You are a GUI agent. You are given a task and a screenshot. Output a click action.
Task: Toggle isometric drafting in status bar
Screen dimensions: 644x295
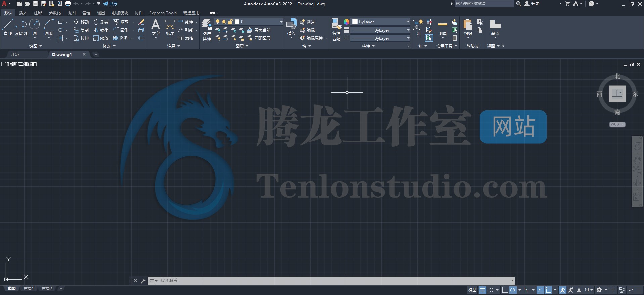coord(526,290)
